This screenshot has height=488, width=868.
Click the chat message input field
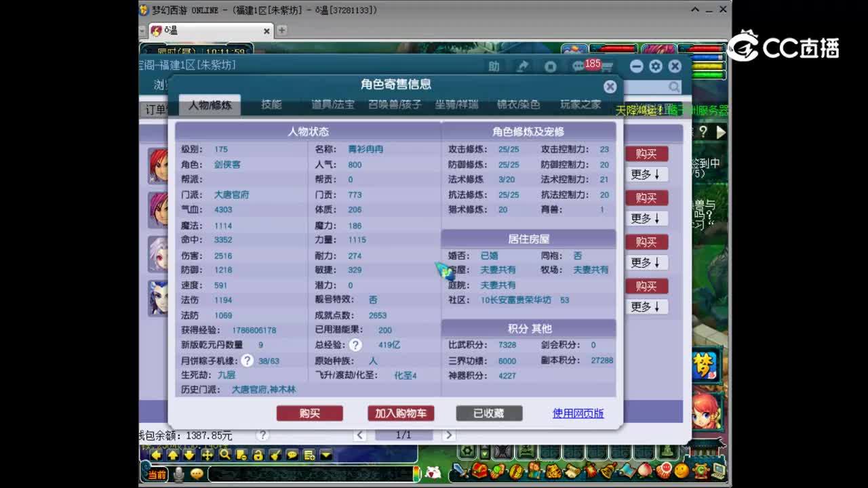(310, 474)
